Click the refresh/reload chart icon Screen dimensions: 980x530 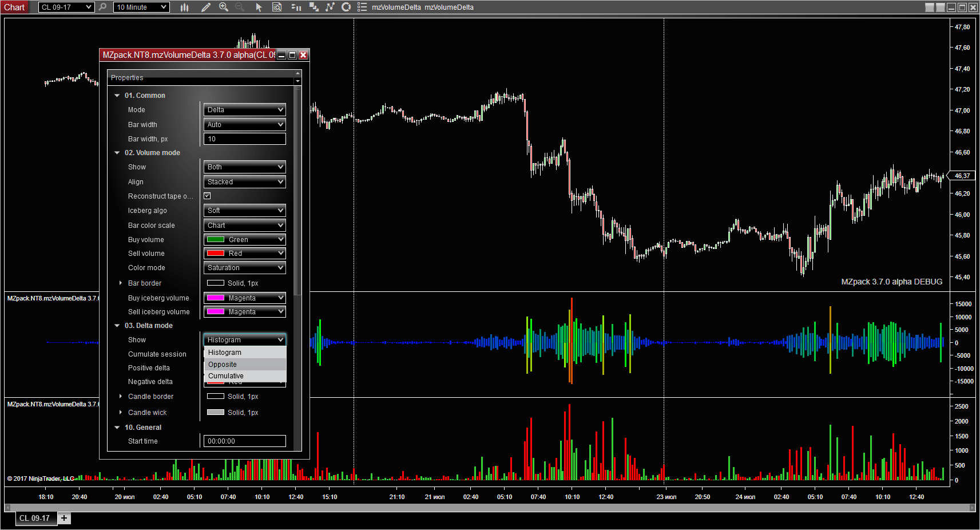coord(346,7)
